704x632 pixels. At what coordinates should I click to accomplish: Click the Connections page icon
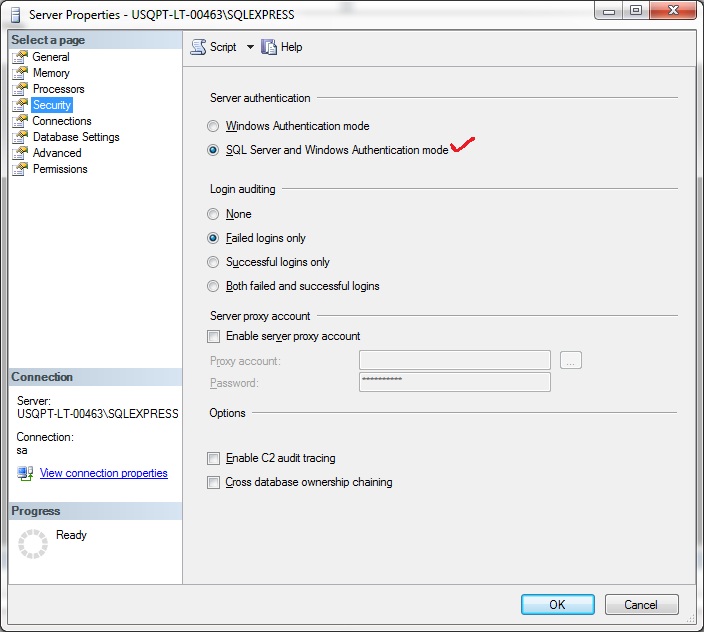20,121
